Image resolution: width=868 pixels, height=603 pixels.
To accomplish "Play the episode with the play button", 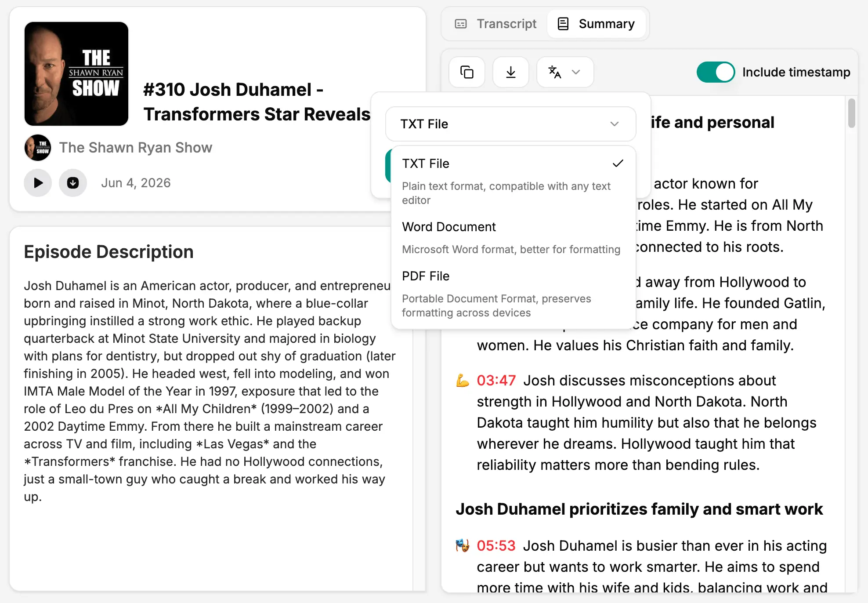I will click(38, 183).
